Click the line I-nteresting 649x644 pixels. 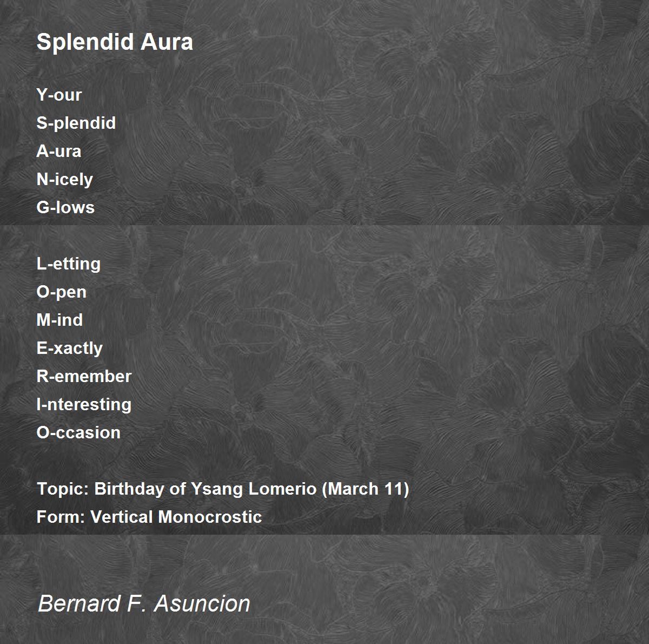pyautogui.click(x=84, y=404)
